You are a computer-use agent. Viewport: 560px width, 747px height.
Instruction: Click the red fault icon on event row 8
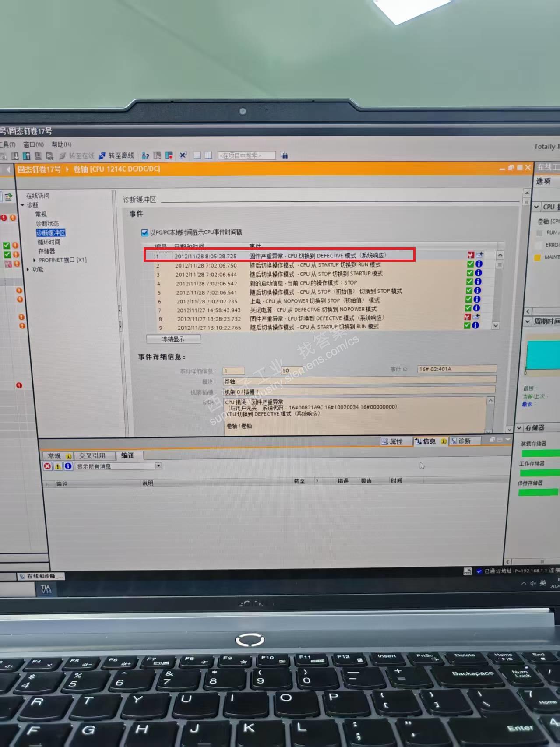(x=468, y=317)
